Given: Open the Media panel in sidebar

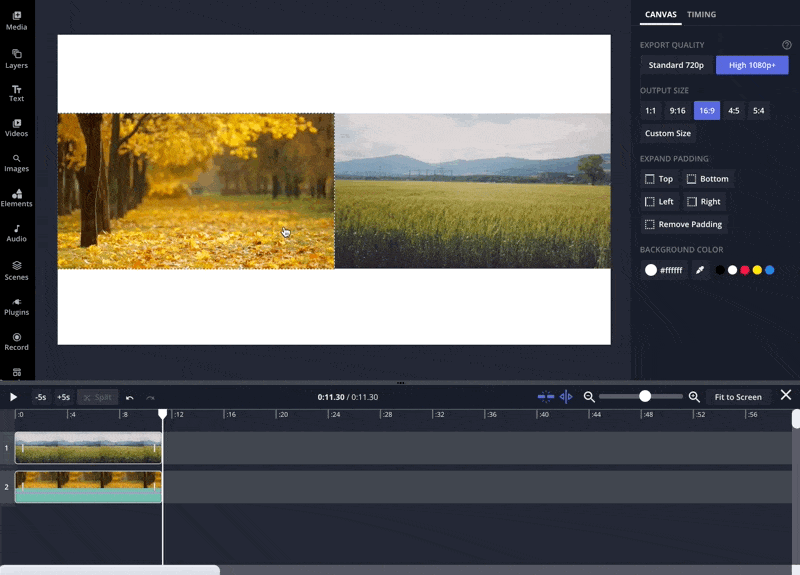Looking at the screenshot, I should 17,20.
